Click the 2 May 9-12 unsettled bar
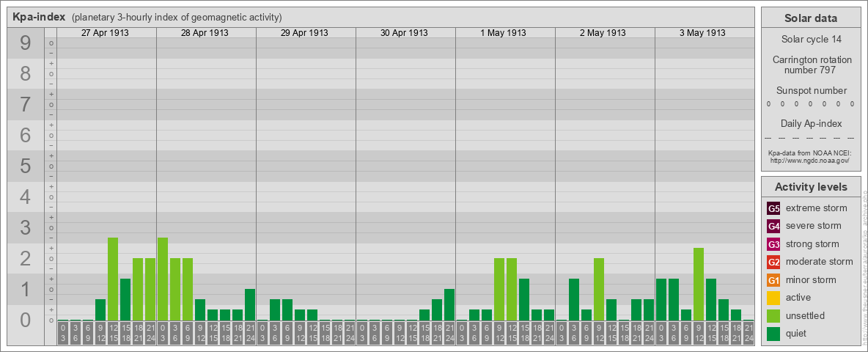Image resolution: width=868 pixels, height=352 pixels. [599, 290]
